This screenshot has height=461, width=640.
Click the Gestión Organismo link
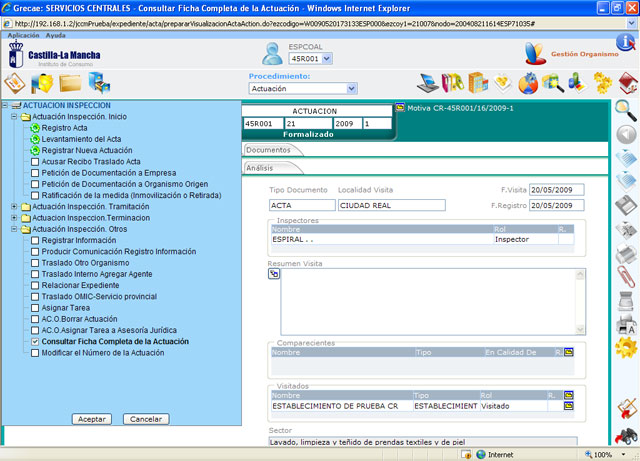coord(584,54)
